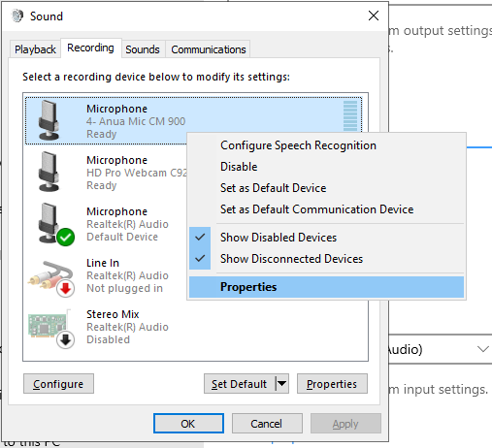This screenshot has height=448, width=492.
Task: Select the HD Pro Webcam microphone name
Action: click(x=116, y=160)
